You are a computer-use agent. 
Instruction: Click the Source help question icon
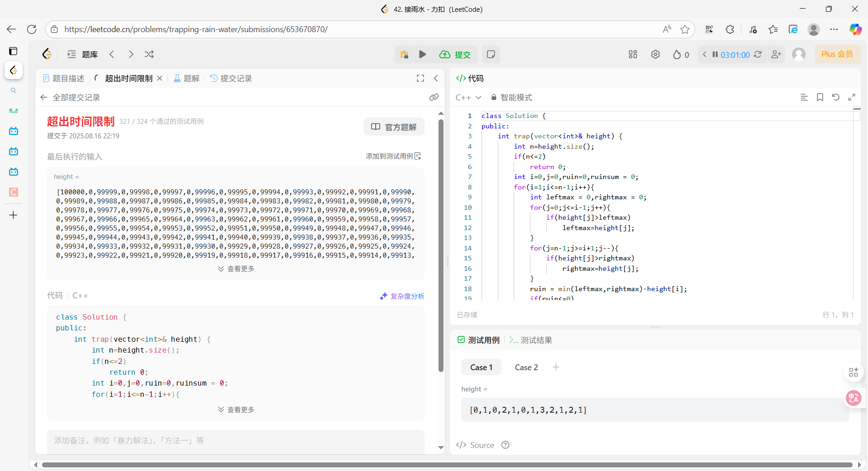tap(505, 445)
